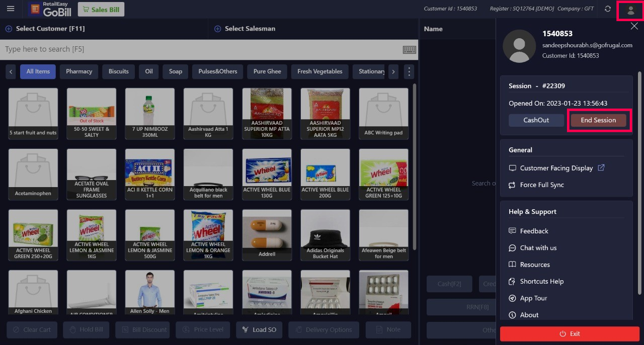Click the Select Customer [F11] label
Image resolution: width=644 pixels, height=345 pixels.
pos(50,29)
